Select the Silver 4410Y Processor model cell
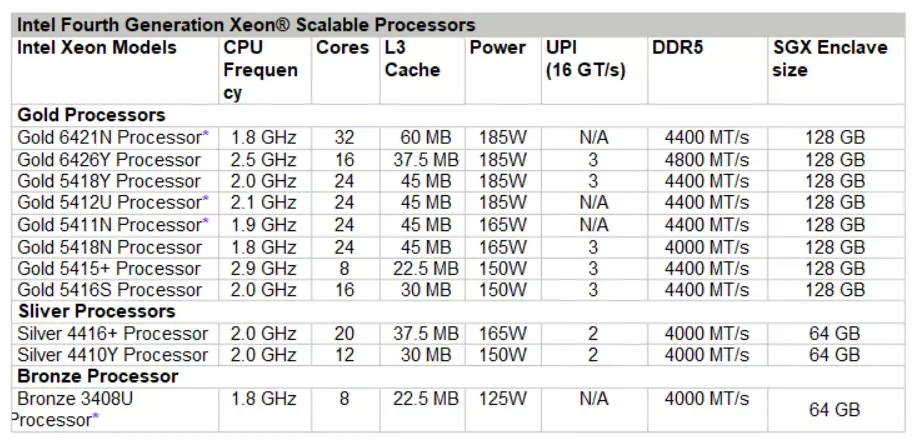Viewport: 921px width, 441px height. 113,355
